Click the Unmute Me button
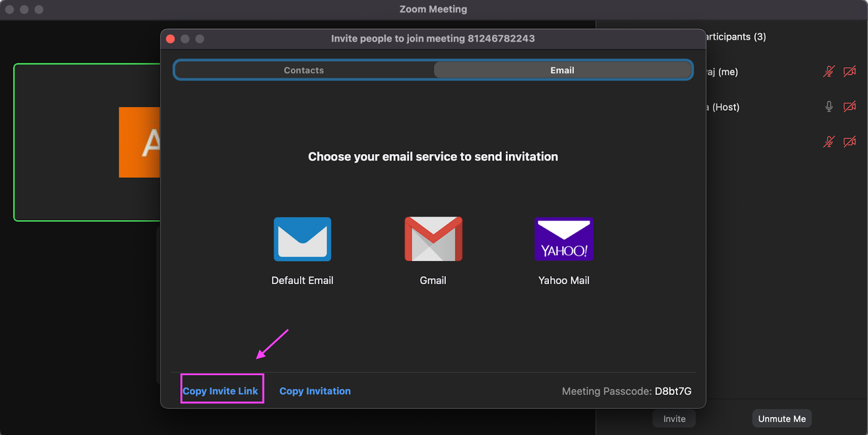Viewport: 868px width, 435px height. click(x=782, y=419)
